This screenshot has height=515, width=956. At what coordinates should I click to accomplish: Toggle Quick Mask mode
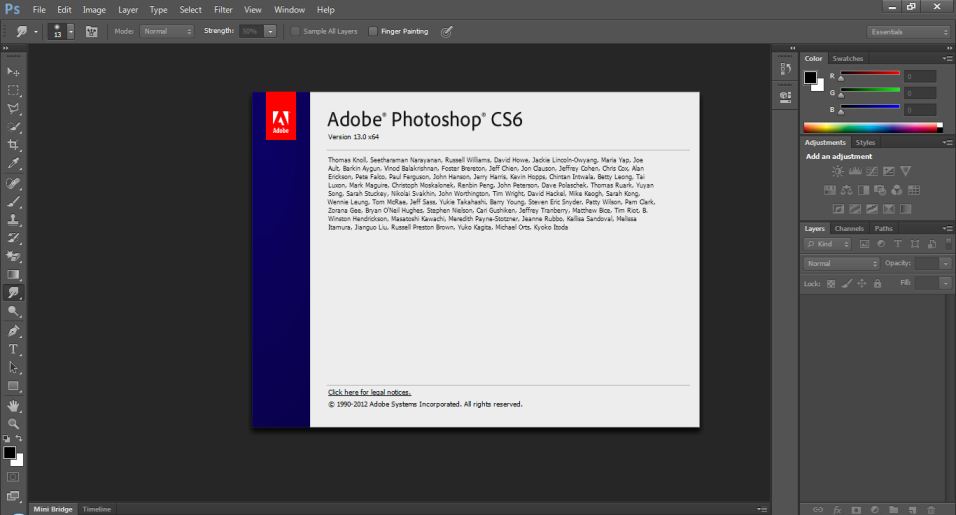tap(13, 477)
